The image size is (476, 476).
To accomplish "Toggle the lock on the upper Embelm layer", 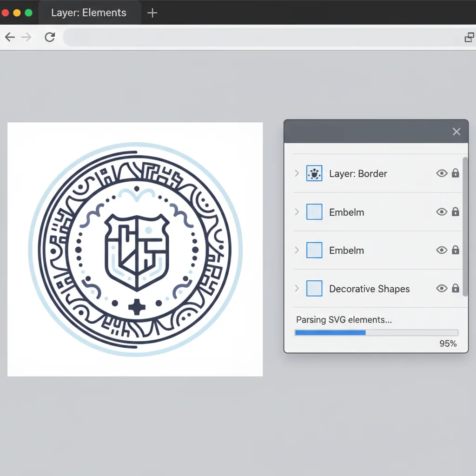I will (x=456, y=212).
